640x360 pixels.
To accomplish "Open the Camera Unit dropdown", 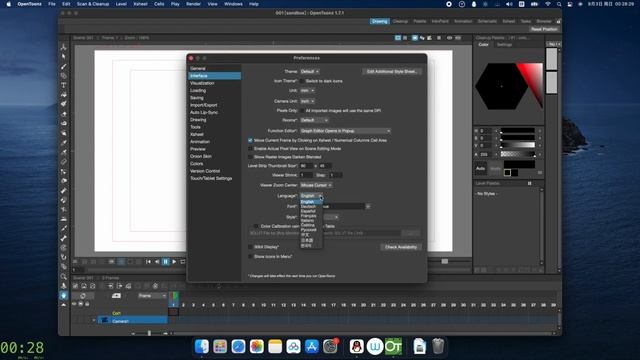I will (x=307, y=101).
